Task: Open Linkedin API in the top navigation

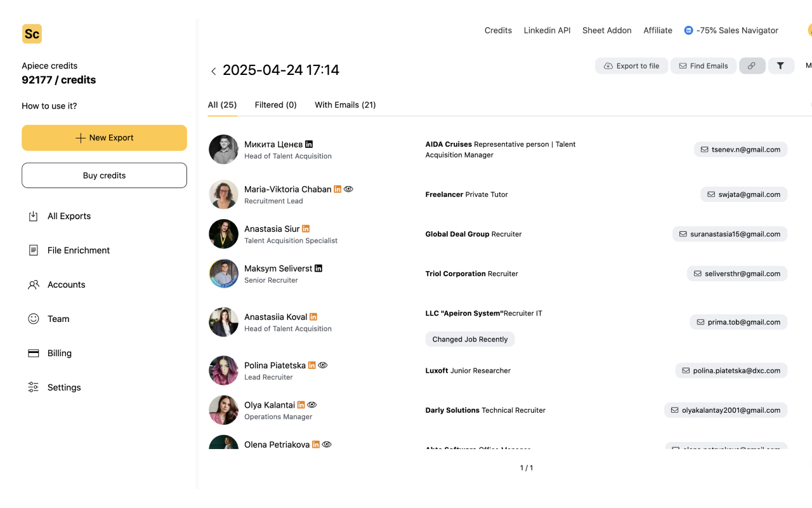Action: [547, 30]
